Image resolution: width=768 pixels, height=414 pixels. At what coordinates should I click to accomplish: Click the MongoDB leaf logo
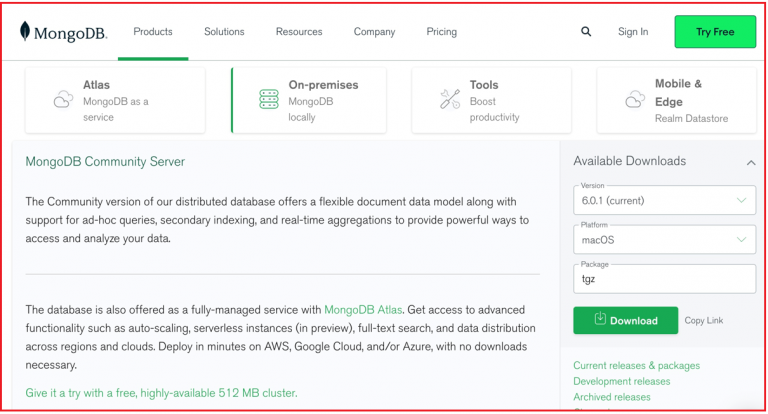24,32
